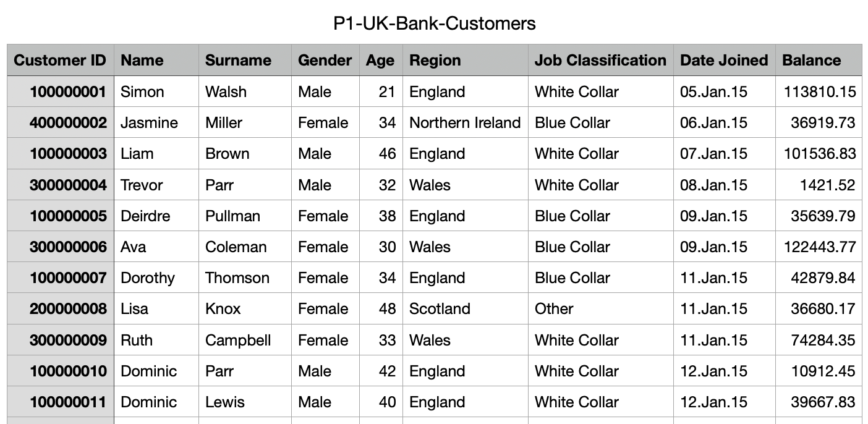
Task: Click the Balance column header
Action: point(811,60)
